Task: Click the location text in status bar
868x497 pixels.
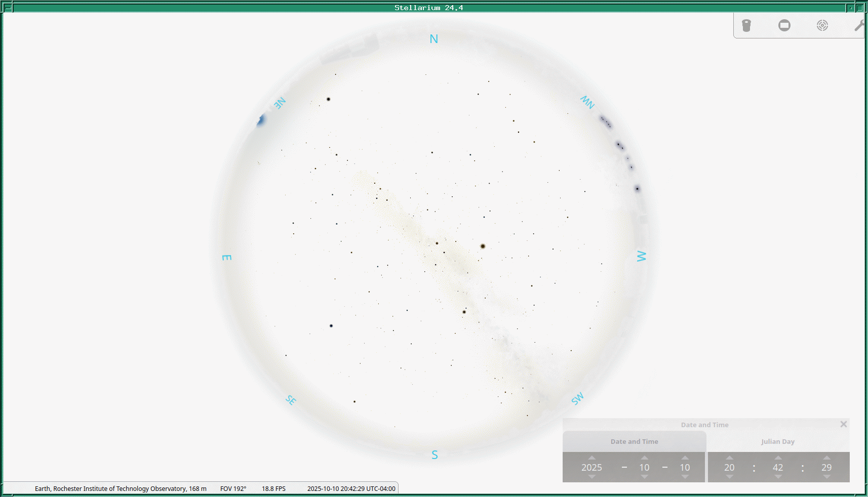Action: coord(121,488)
